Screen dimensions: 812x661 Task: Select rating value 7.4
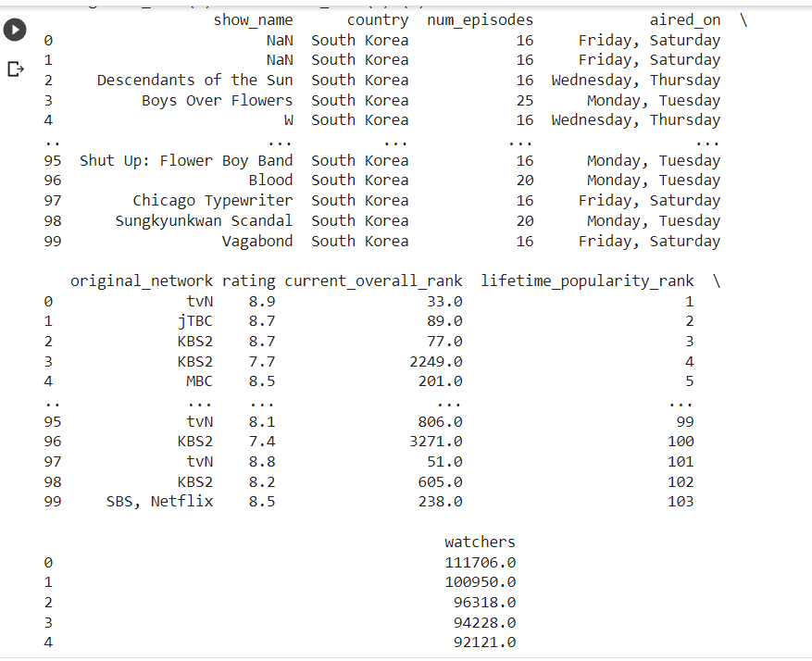[262, 442]
